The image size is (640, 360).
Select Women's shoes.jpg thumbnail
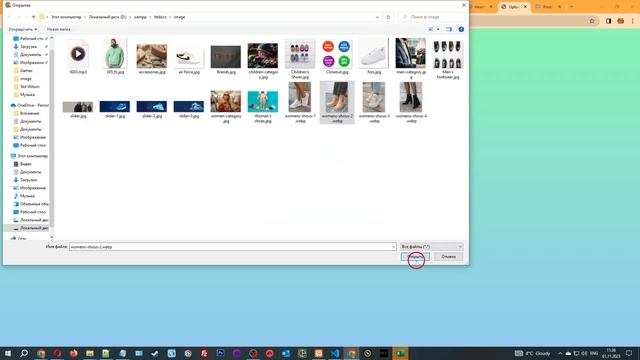[x=263, y=106]
